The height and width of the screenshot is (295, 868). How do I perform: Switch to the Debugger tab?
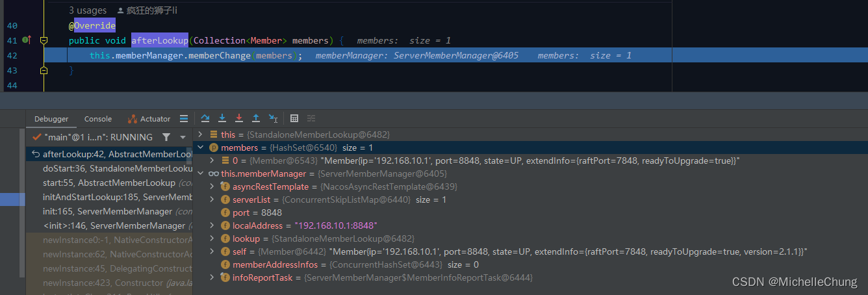[51, 119]
